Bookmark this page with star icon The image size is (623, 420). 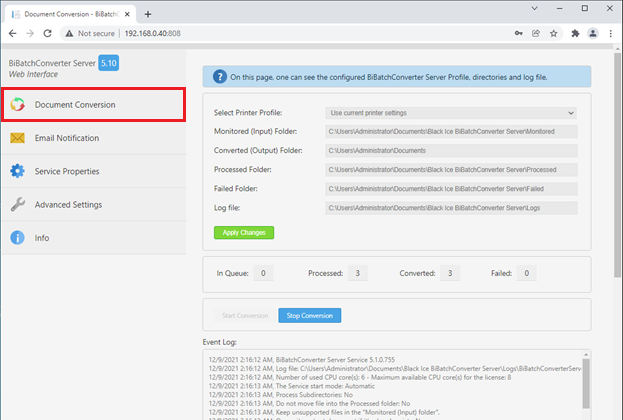[x=553, y=33]
